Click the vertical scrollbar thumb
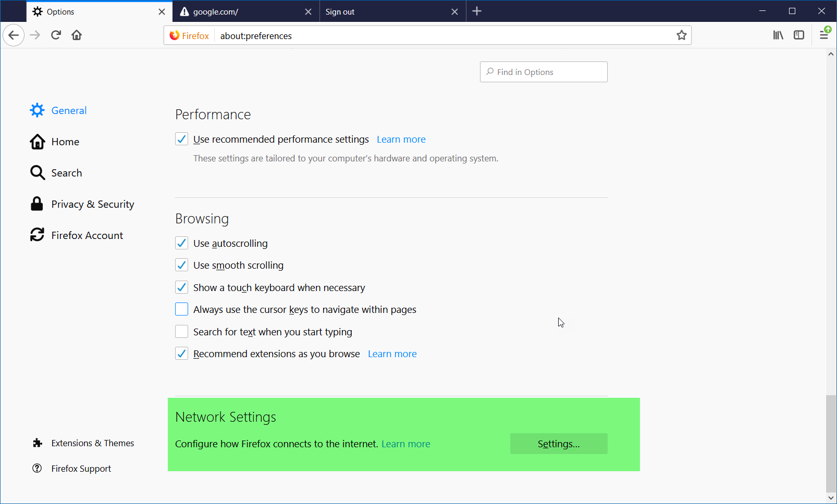This screenshot has height=504, width=837. (x=831, y=444)
